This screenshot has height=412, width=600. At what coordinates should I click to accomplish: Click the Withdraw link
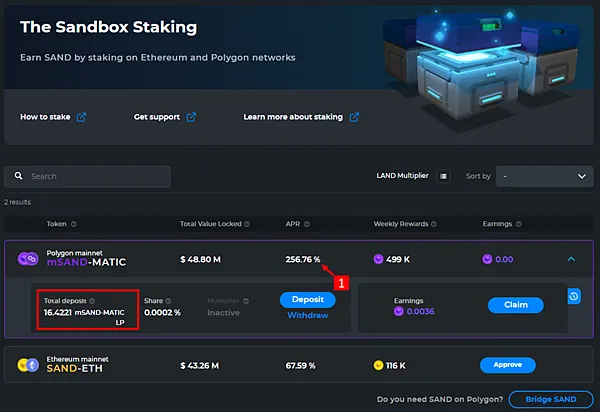(308, 315)
